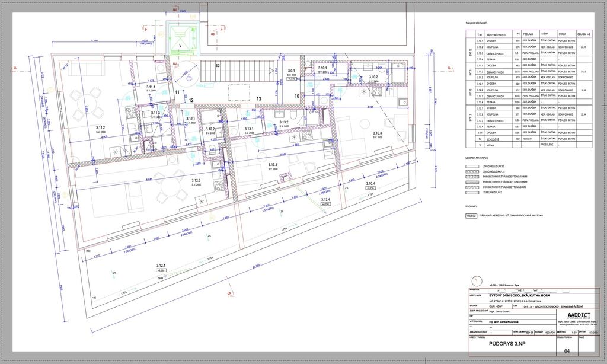607x364 pixels.
Task: Click the PŮDORYS 3.NP drawing title
Action: pyautogui.click(x=506, y=343)
